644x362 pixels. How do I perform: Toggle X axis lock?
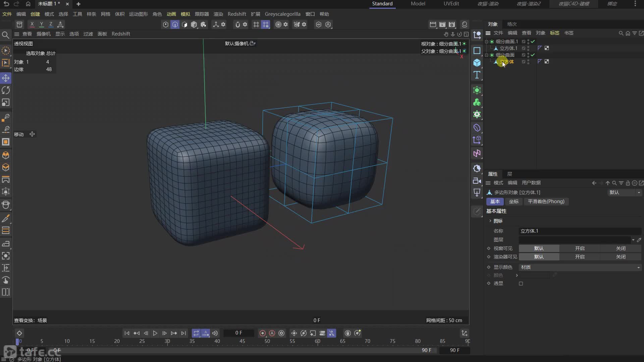click(32, 24)
